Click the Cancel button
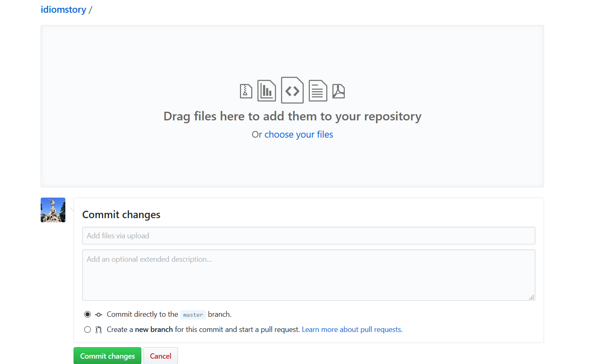The height and width of the screenshot is (364, 602). point(161,356)
